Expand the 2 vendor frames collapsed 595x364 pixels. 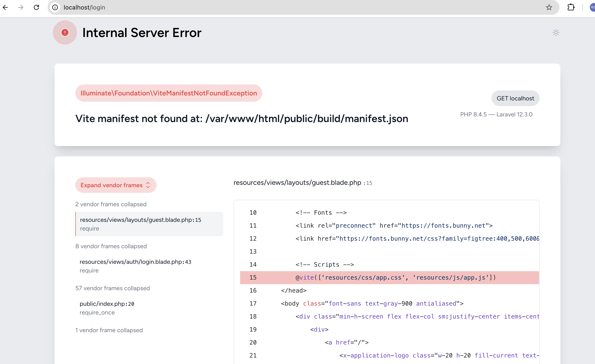coord(111,204)
